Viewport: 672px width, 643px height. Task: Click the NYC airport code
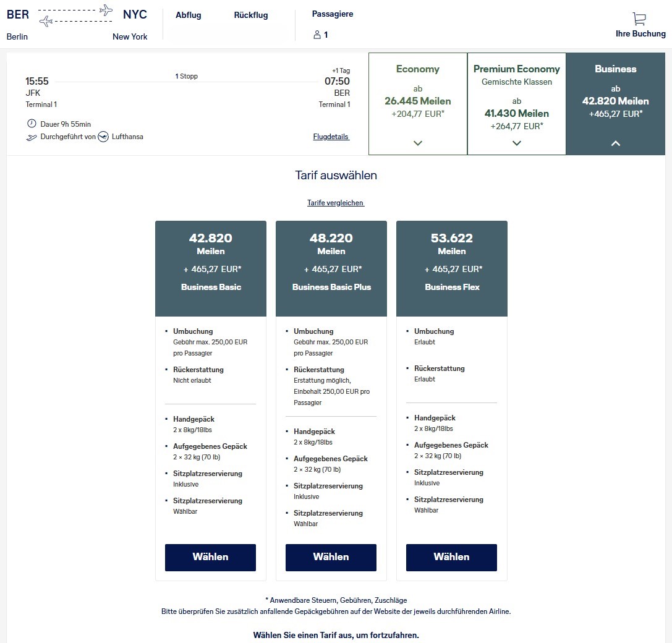(x=135, y=14)
